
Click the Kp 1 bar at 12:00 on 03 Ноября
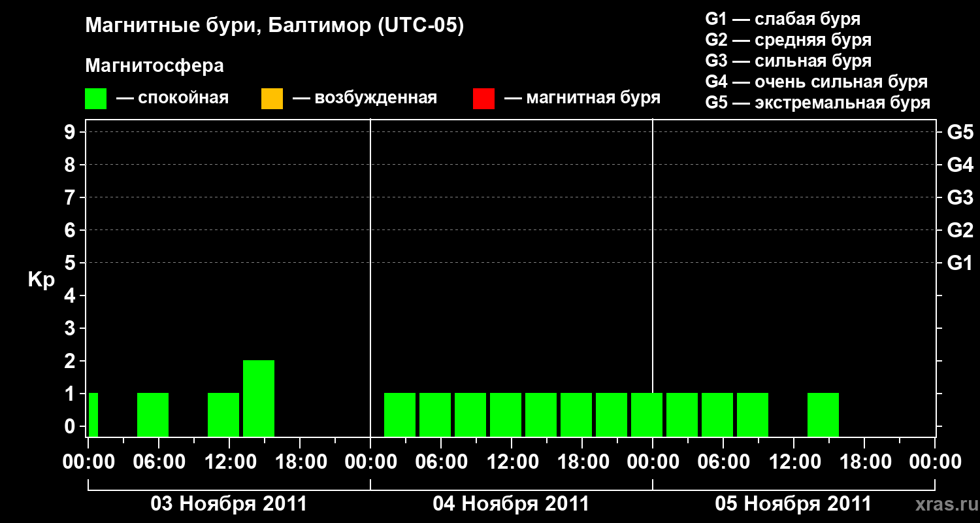coord(223,414)
